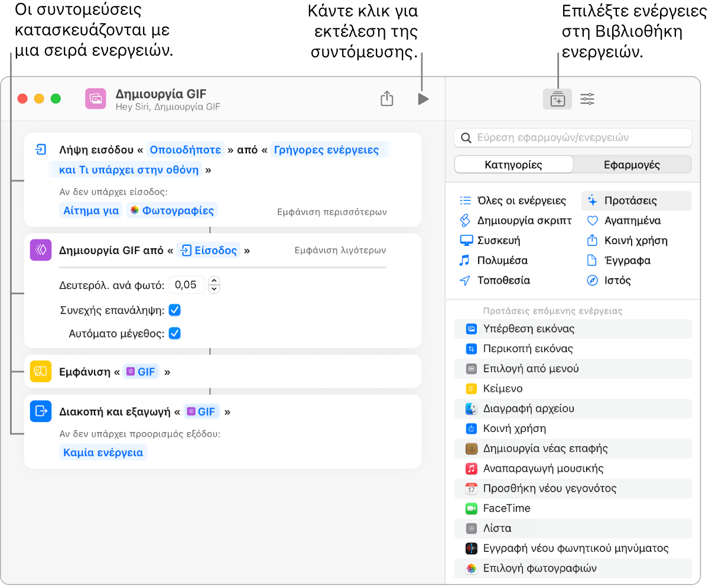Open the Action Library panel icon
The width and height of the screenshot is (715, 588).
pos(557,99)
